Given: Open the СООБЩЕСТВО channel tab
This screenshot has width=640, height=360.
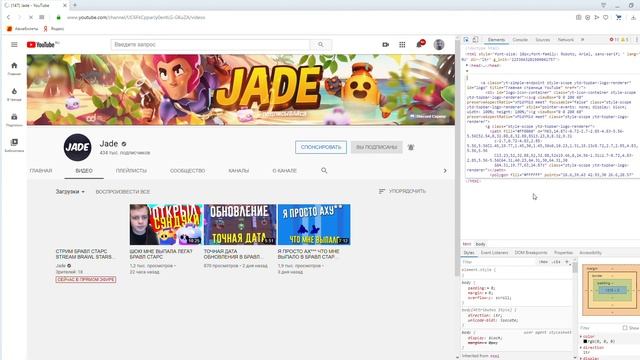Looking at the screenshot, I should [x=187, y=171].
